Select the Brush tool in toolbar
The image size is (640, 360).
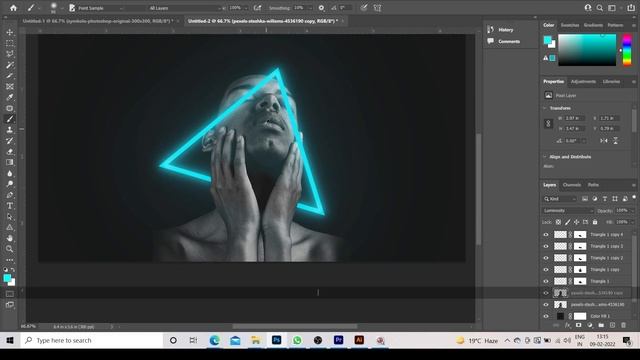(x=10, y=119)
